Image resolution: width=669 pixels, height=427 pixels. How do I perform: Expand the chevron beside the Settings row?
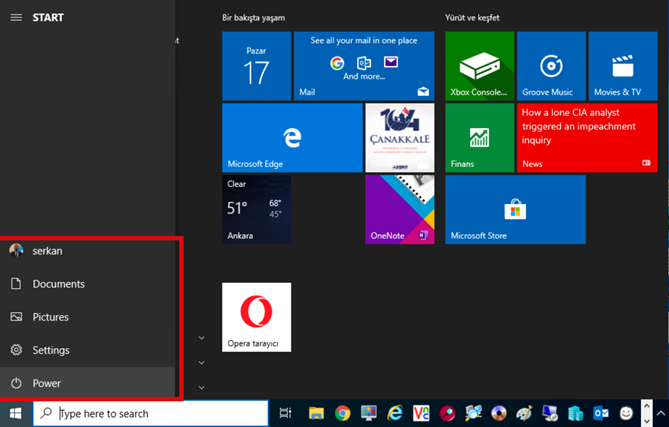[202, 363]
